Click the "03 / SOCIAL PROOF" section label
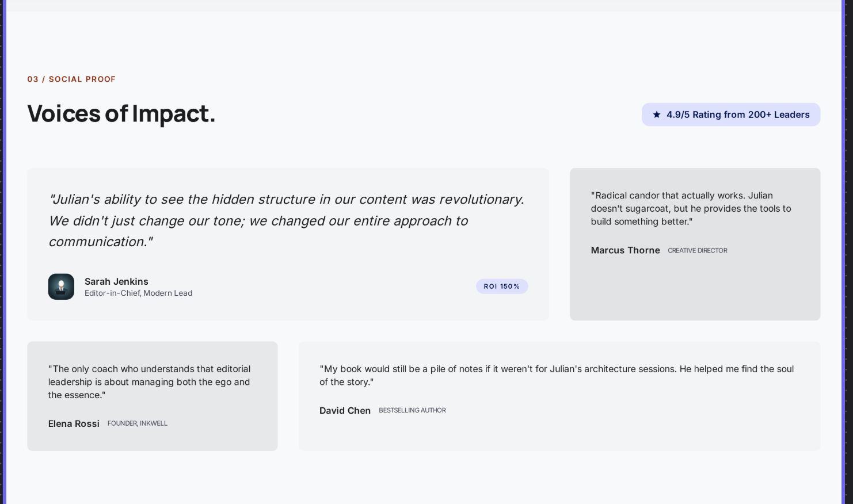Screen dimensions: 853x504 pyautogui.click(x=71, y=79)
